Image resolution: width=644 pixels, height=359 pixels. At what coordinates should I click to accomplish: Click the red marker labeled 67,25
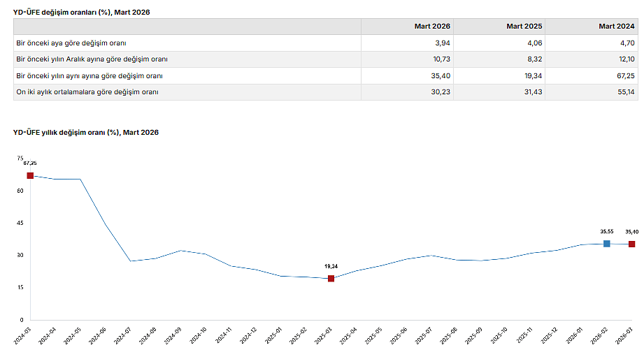(x=30, y=175)
